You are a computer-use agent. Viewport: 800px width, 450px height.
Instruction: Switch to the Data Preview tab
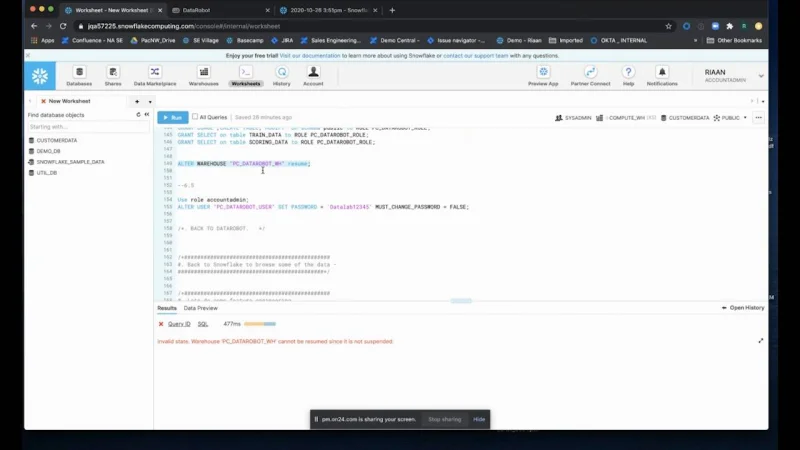tap(201, 308)
